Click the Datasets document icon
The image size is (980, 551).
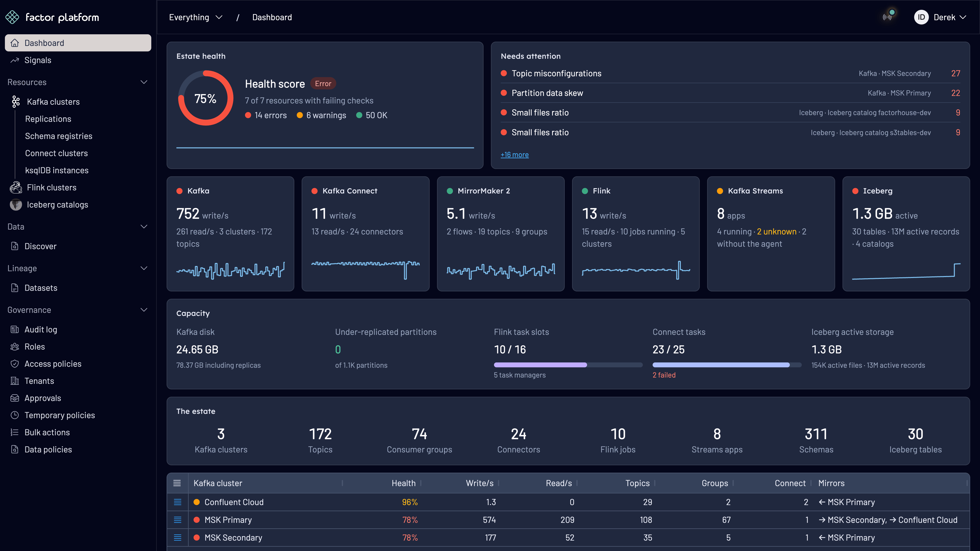pyautogui.click(x=14, y=288)
